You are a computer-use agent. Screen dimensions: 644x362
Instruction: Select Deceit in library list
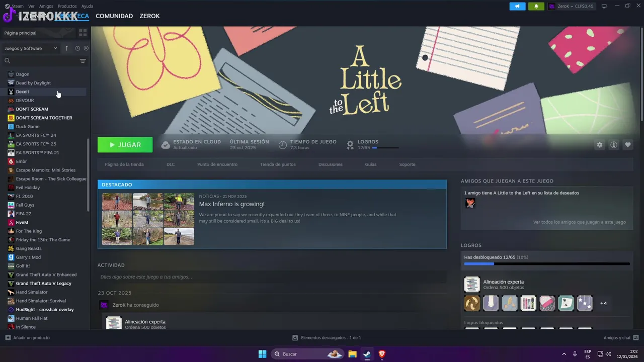23,92
